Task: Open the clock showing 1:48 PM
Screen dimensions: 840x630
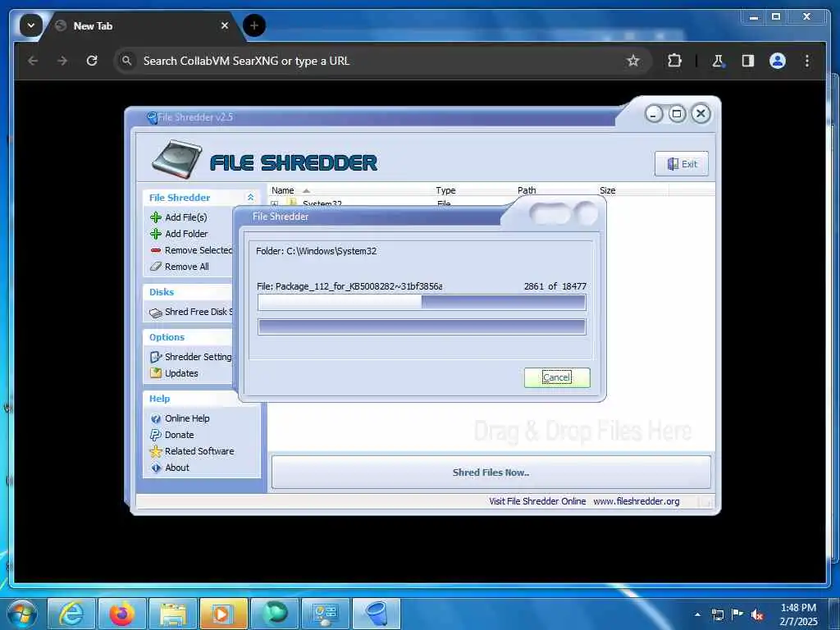Action: click(x=798, y=614)
